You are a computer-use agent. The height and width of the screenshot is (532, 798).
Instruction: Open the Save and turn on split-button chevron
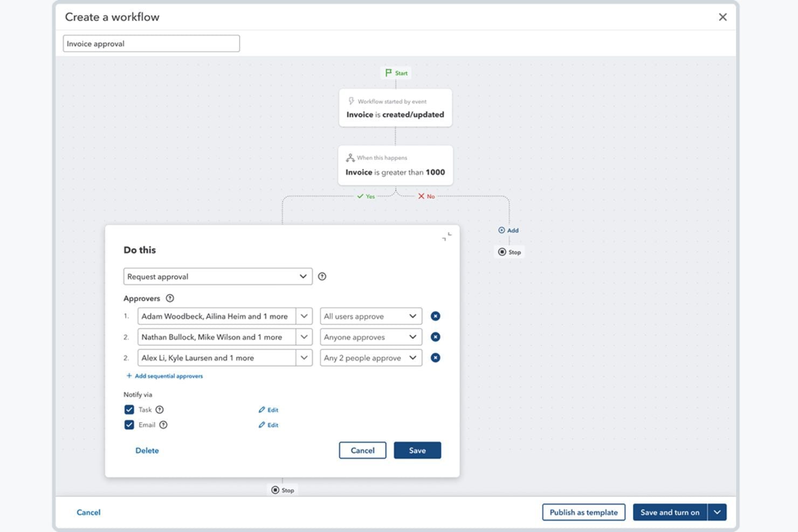[717, 512]
